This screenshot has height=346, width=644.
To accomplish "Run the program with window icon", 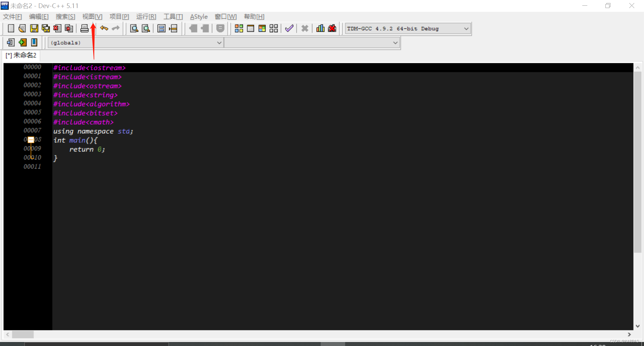I will (x=251, y=28).
